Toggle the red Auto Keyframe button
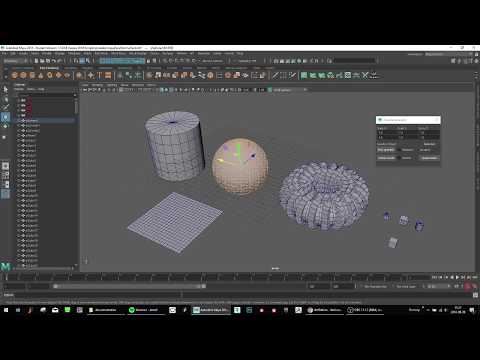The width and height of the screenshot is (480, 360). 468,286
